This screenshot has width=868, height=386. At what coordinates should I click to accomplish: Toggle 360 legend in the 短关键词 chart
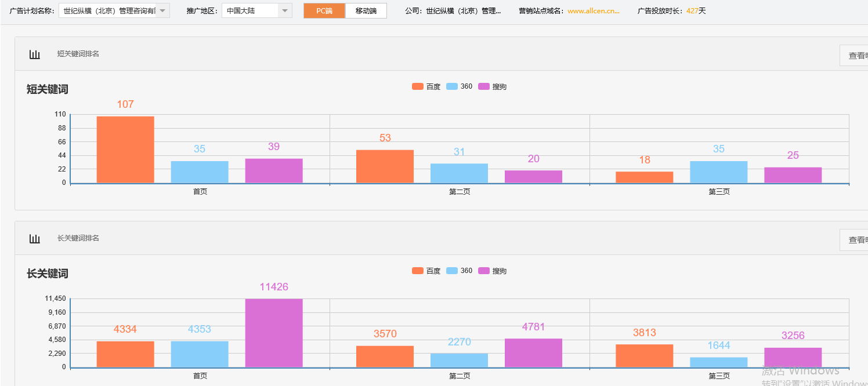[460, 87]
